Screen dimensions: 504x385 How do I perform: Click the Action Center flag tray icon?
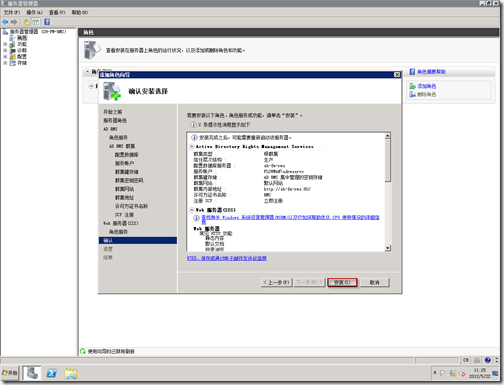443,373
